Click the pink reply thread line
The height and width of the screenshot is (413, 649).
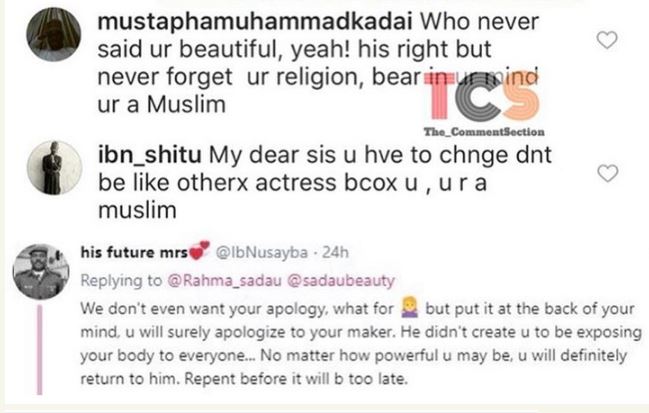pos(40,350)
